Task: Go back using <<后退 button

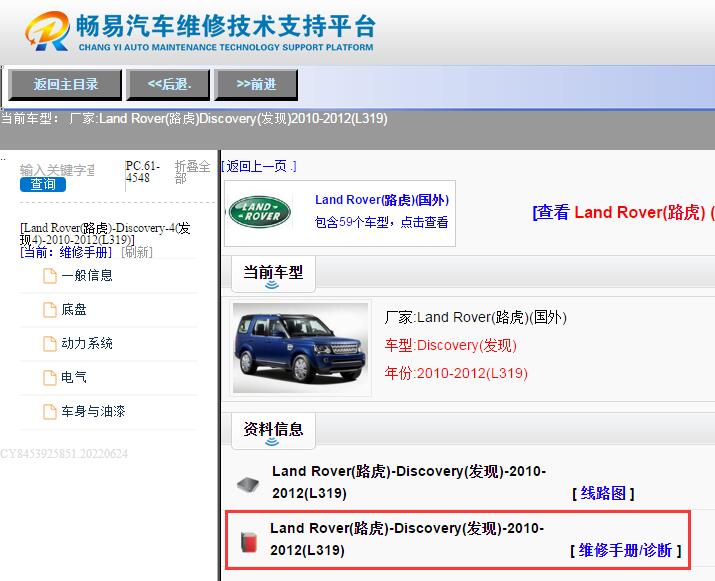Action: pos(168,84)
